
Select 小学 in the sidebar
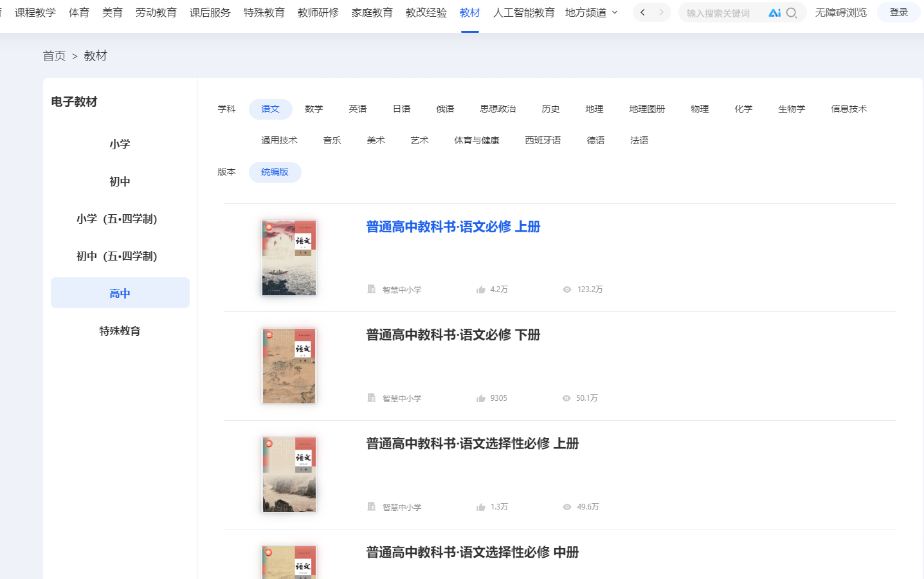point(120,144)
